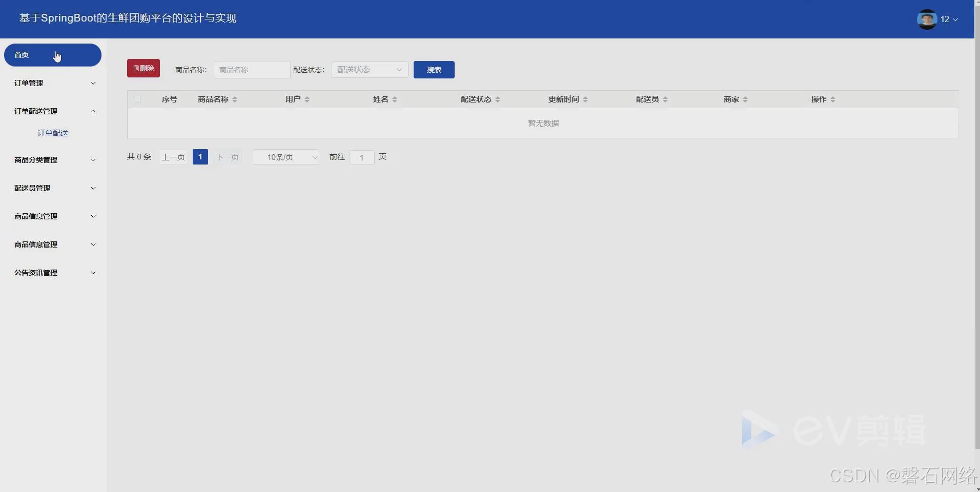The height and width of the screenshot is (492, 980).
Task: Sort by the 更新时间 column arrows
Action: (585, 99)
